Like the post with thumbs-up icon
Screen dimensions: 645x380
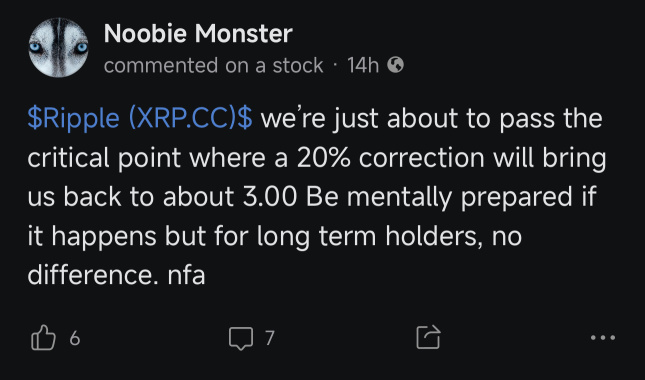(x=43, y=338)
